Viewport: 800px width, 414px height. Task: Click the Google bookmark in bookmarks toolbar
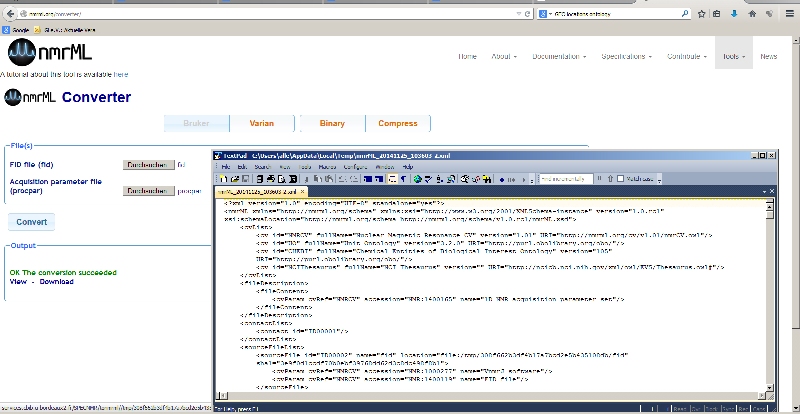[16, 30]
